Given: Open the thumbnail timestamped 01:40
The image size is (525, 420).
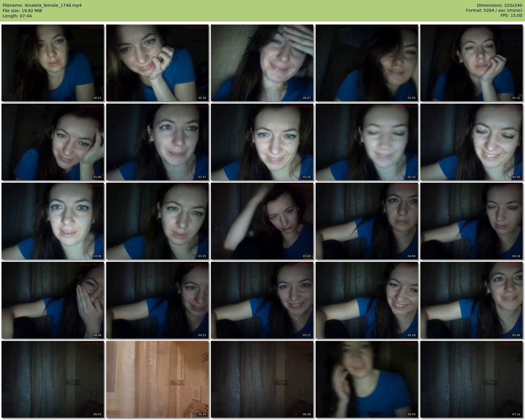Looking at the screenshot, I should coord(53,142).
